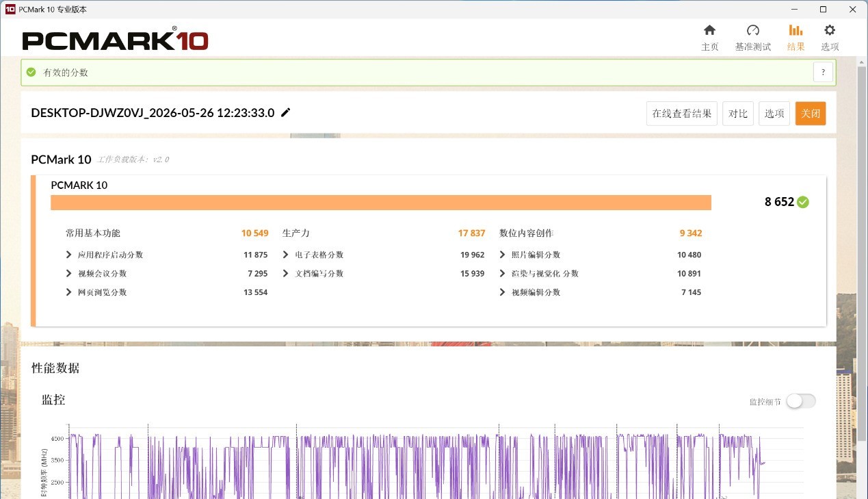Click the question mark help button

[x=823, y=72]
